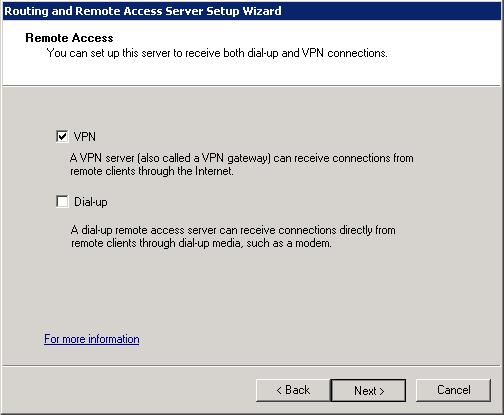Enable the Dial-up checkbox

coord(62,202)
